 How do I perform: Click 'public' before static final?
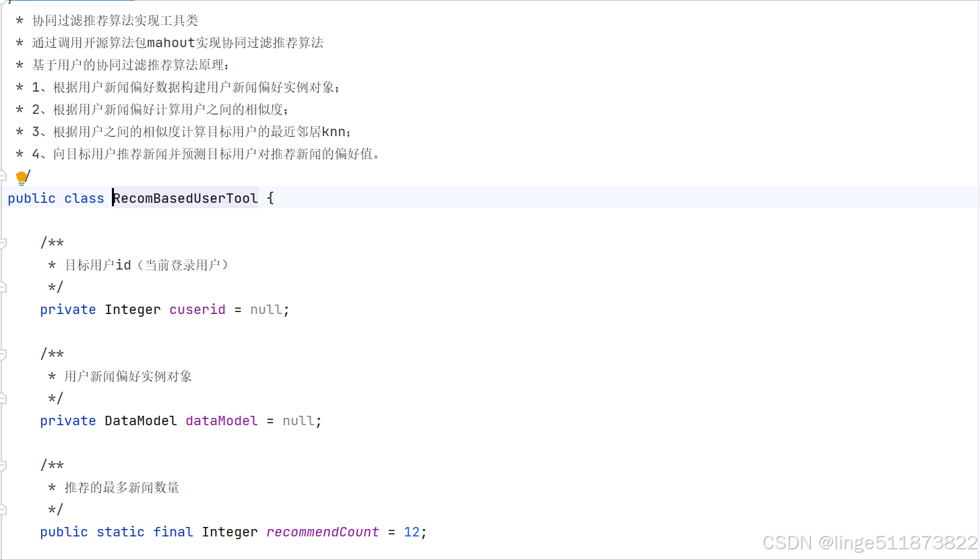tap(64, 532)
